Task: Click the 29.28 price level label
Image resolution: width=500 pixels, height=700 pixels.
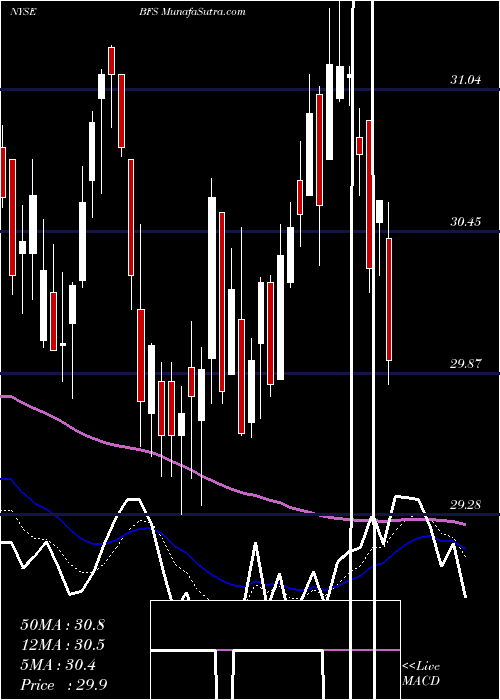Action: [x=466, y=505]
